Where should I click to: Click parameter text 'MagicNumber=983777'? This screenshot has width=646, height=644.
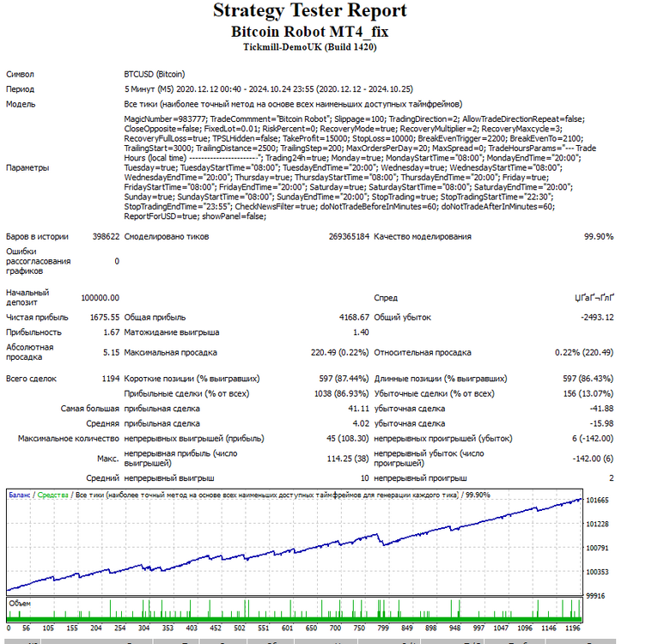[x=165, y=119]
